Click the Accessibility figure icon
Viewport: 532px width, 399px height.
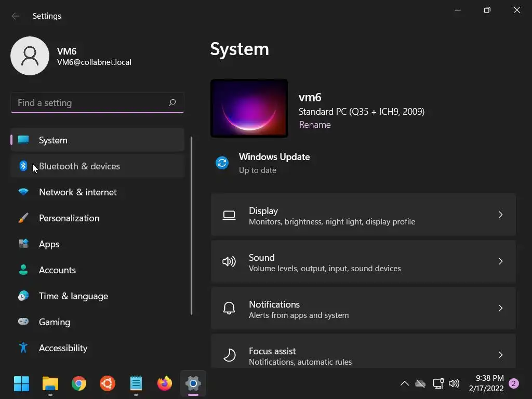(x=23, y=348)
